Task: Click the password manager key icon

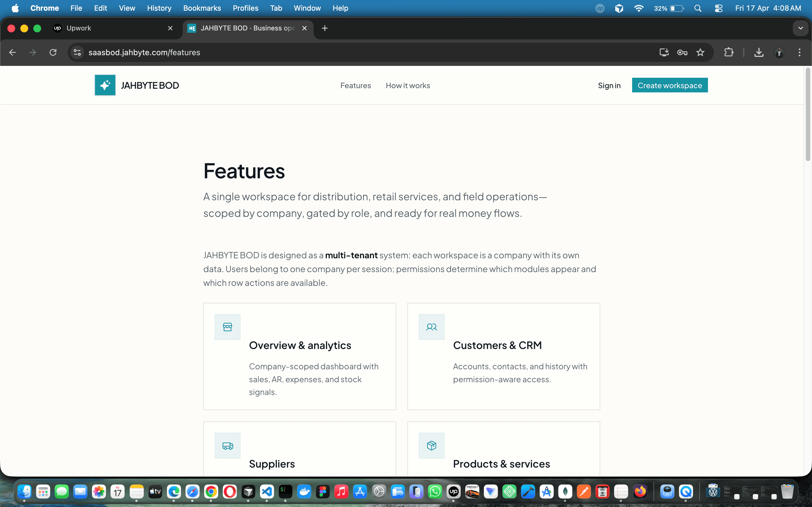Action: point(682,52)
